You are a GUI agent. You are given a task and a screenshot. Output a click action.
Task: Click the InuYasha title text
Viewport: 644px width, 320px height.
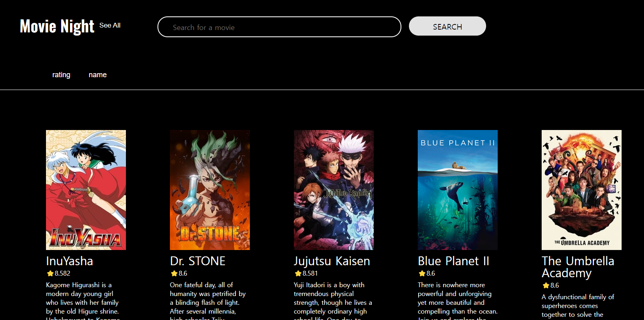point(70,261)
